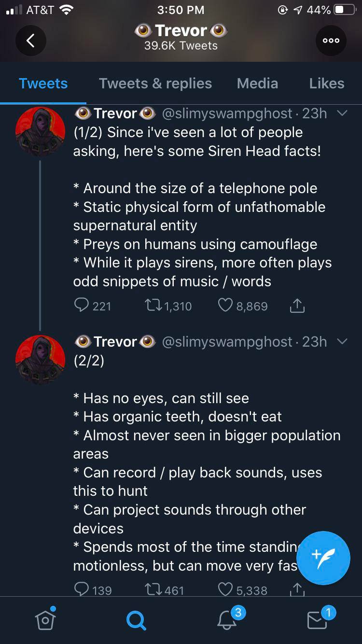
Task: Open the profile more options menu
Action: tap(331, 41)
